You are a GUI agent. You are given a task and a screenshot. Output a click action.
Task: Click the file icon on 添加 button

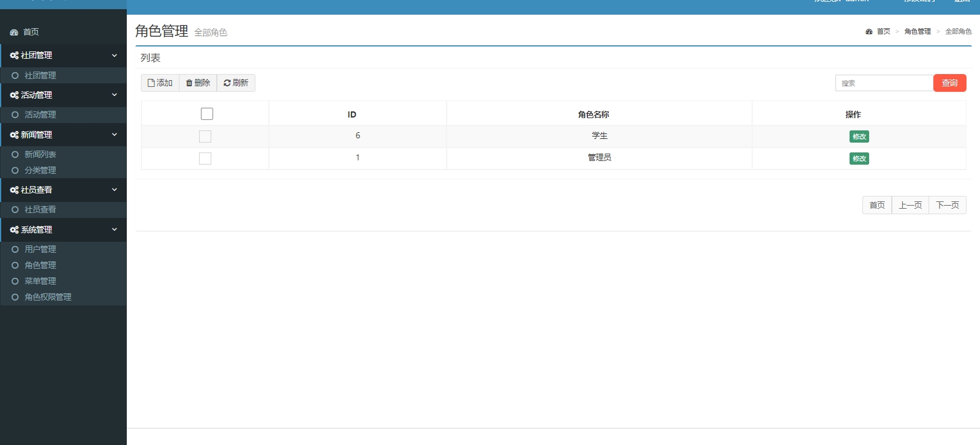click(151, 83)
